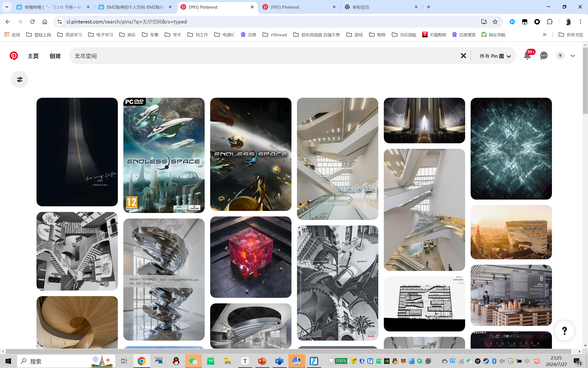Switch to the second Pinterest tab
The width and height of the screenshot is (588, 368).
click(299, 7)
